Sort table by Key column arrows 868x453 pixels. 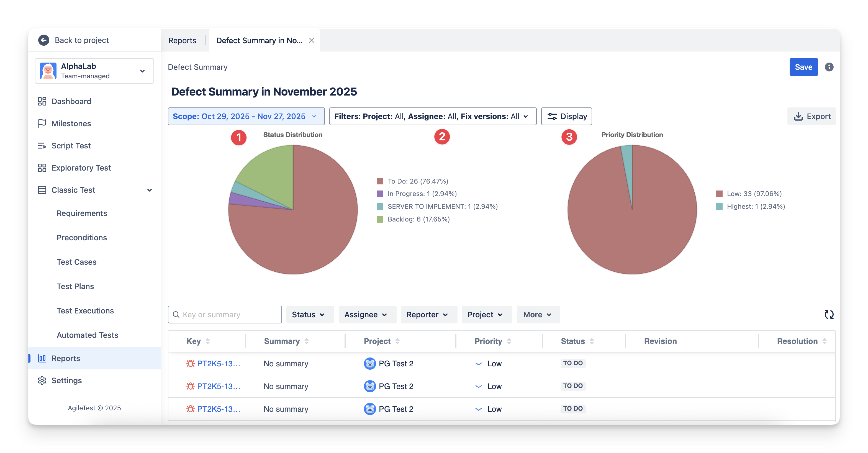[207, 341]
